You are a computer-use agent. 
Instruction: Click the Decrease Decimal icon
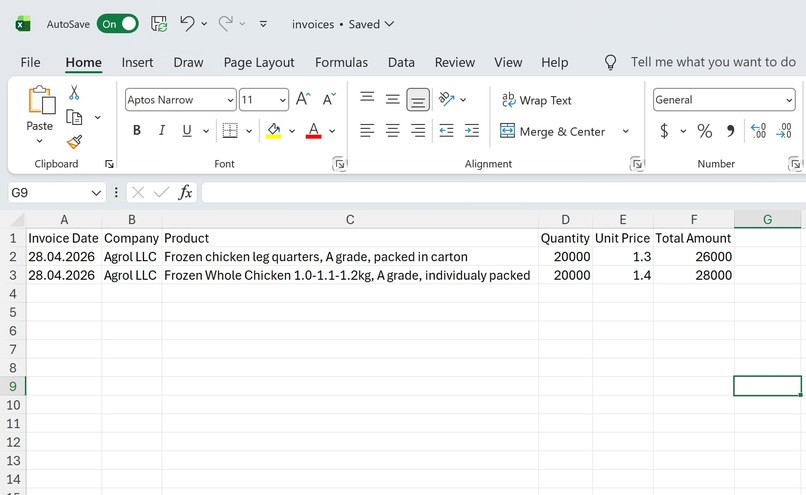(x=784, y=131)
